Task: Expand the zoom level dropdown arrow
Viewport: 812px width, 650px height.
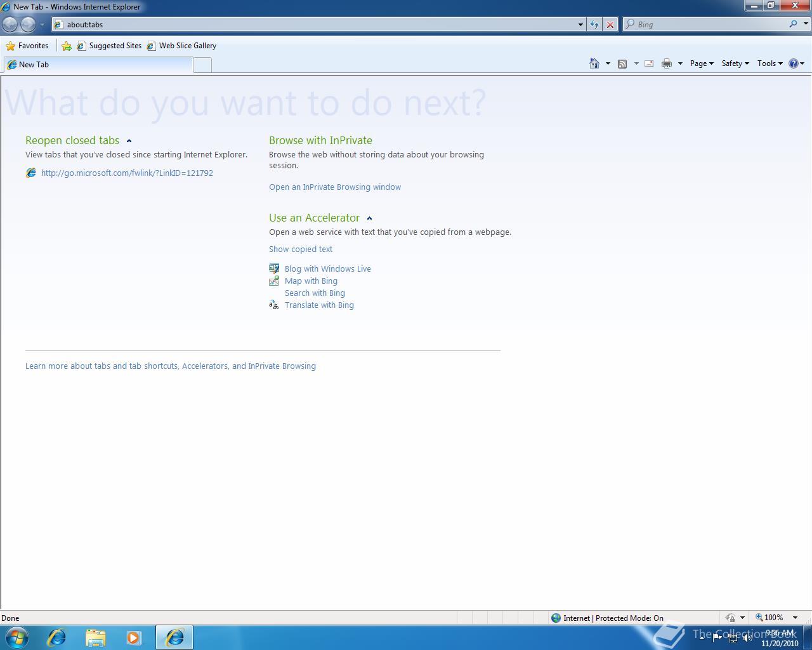Action: tap(795, 618)
